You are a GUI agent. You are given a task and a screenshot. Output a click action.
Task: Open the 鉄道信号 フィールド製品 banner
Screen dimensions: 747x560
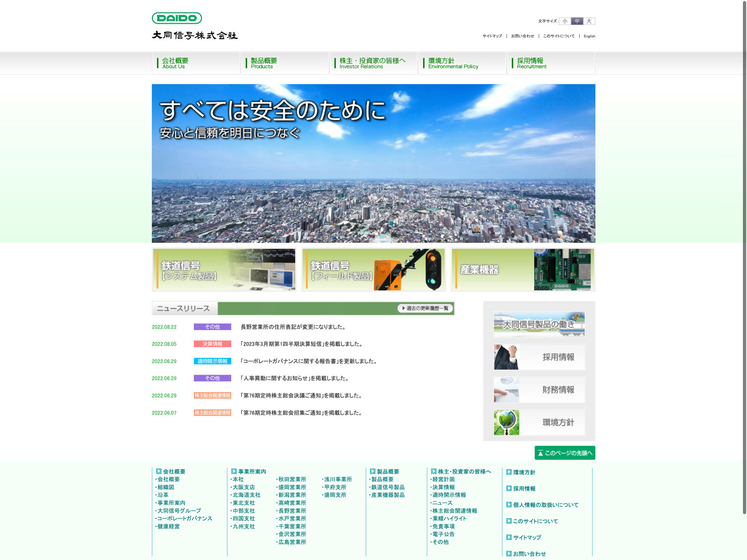pyautogui.click(x=373, y=270)
